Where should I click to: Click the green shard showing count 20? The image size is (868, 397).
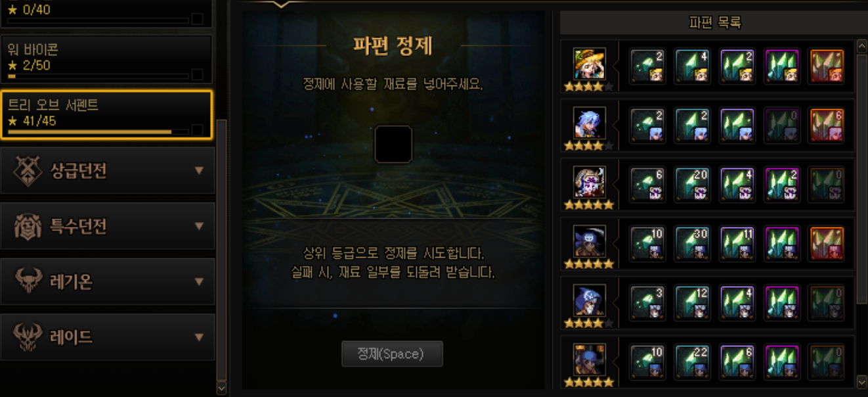click(x=692, y=183)
